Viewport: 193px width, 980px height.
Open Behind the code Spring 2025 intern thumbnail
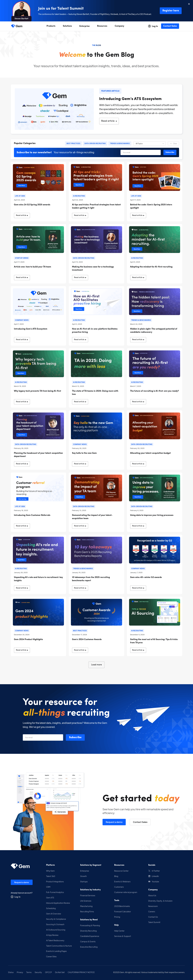pyautogui.click(x=155, y=177)
